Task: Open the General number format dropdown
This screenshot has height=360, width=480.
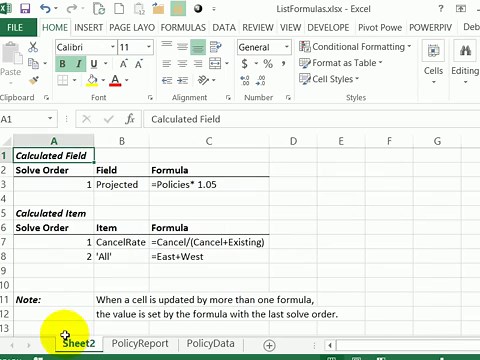Action: pyautogui.click(x=286, y=47)
